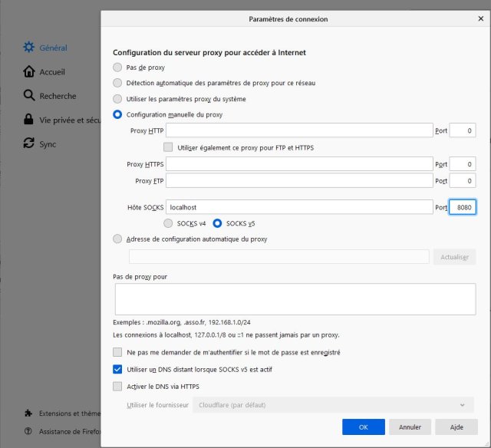Click the Accueil home icon

(x=29, y=71)
